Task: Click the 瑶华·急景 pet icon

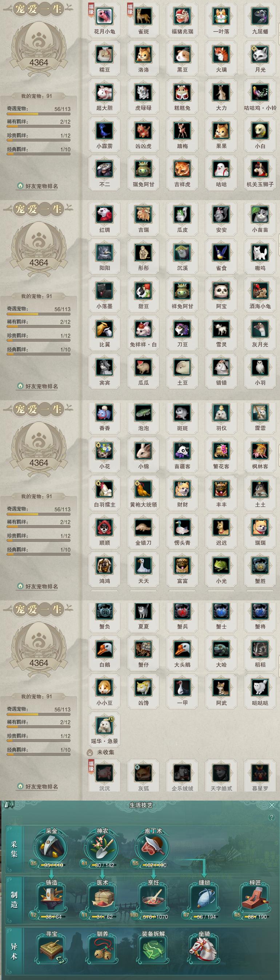Action: click(104, 726)
